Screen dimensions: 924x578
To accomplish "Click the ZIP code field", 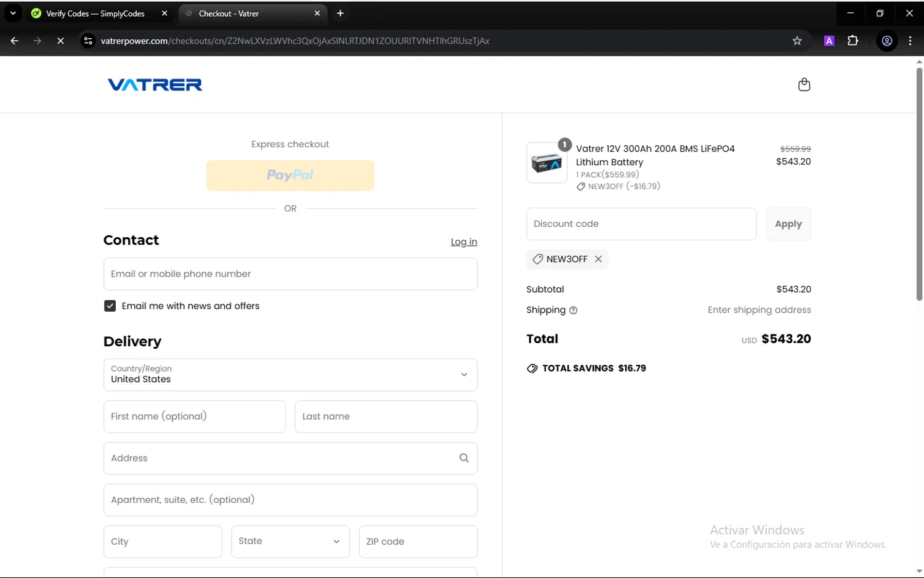I will coord(418,542).
